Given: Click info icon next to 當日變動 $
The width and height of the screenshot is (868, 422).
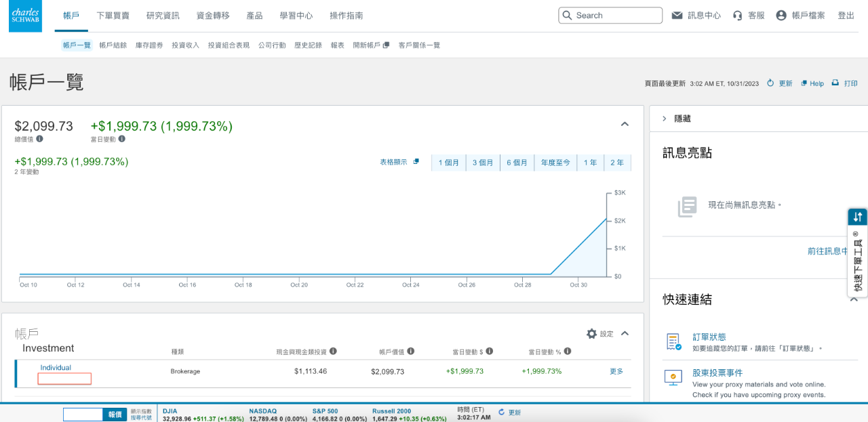Looking at the screenshot, I should point(490,352).
